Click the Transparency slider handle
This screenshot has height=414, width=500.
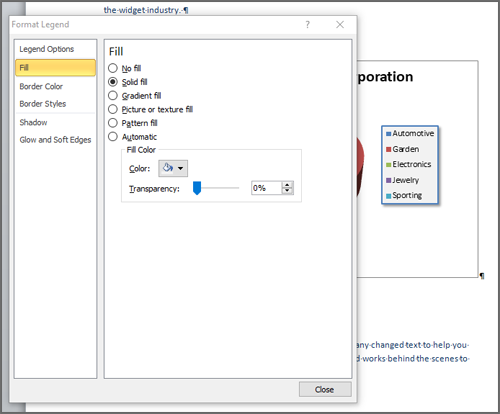click(x=197, y=188)
